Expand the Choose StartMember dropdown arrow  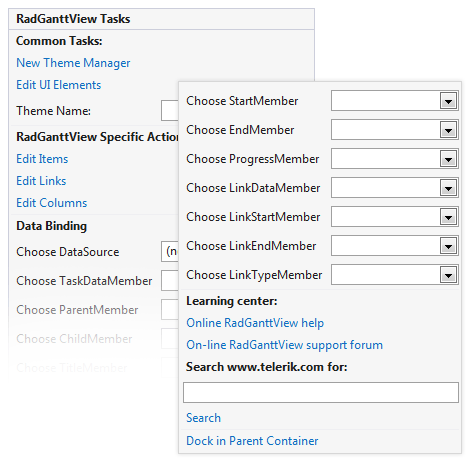point(448,101)
